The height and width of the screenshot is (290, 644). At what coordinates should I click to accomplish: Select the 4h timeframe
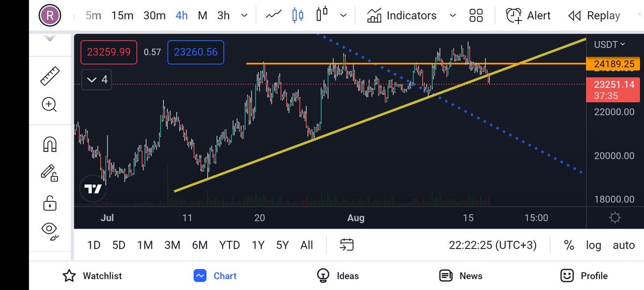[x=182, y=16]
